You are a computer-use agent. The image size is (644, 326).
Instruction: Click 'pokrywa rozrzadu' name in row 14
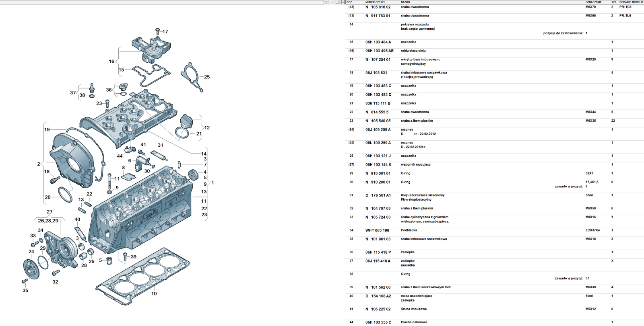(415, 25)
